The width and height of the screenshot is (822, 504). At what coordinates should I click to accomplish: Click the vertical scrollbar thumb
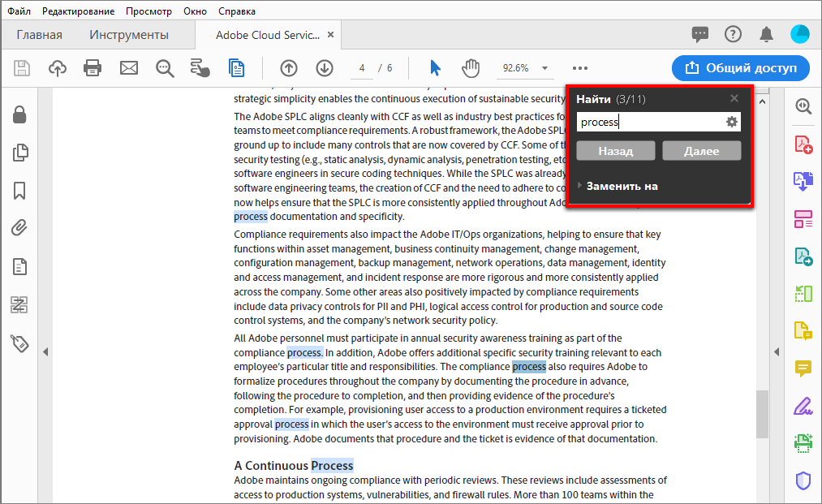[x=762, y=414]
